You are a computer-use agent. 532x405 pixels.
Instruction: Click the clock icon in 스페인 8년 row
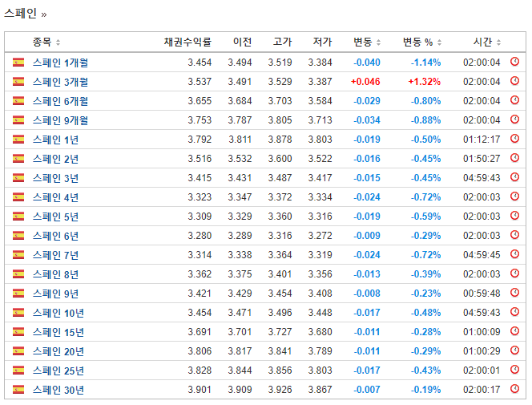[514, 273]
